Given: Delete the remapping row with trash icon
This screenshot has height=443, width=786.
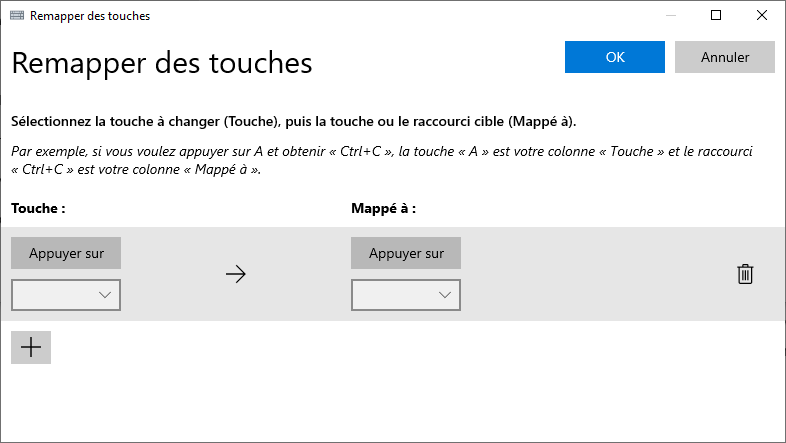Looking at the screenshot, I should click(x=745, y=274).
